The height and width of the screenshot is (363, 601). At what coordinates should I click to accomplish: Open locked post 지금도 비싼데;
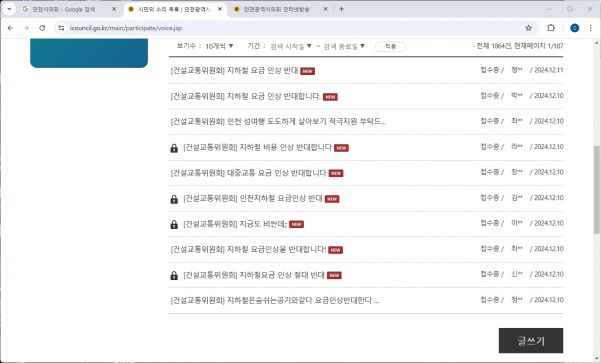point(235,224)
